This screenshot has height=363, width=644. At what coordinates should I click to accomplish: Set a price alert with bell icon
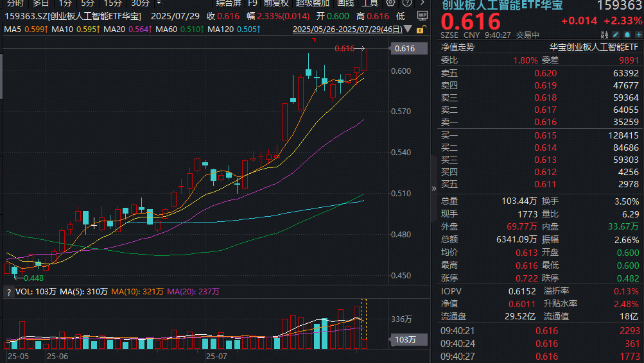coord(627,35)
